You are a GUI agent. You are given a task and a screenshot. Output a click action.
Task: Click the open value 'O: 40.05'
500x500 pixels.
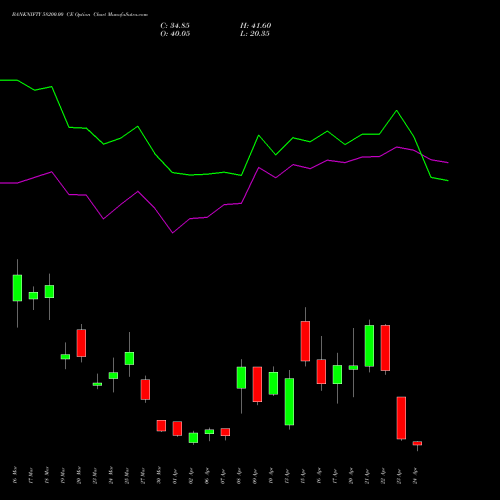pos(175,34)
